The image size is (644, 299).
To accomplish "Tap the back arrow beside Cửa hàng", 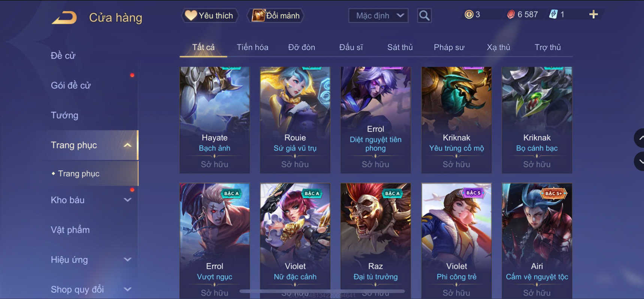I will tap(64, 18).
